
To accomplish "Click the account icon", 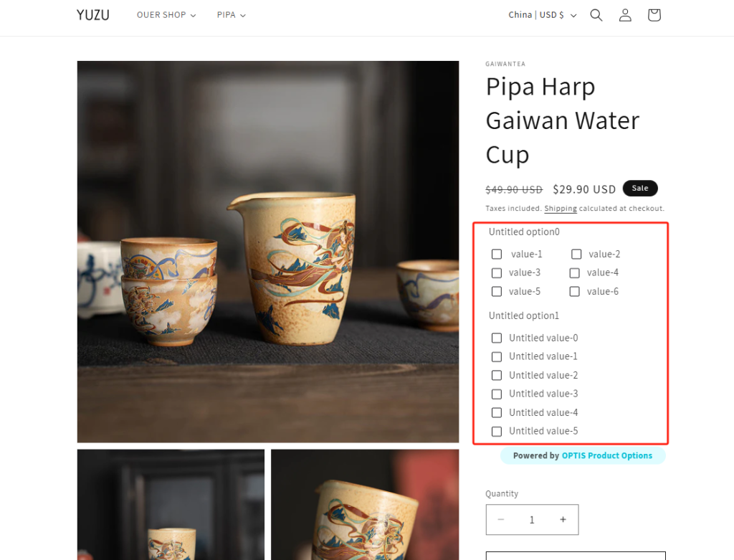I will click(x=624, y=14).
